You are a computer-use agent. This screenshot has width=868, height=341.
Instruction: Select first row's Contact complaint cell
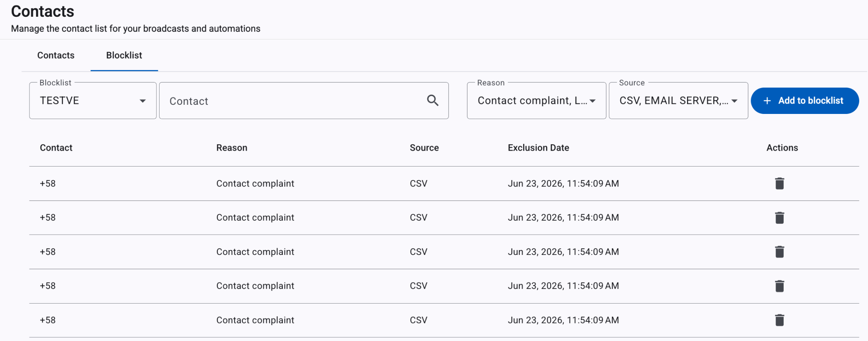pos(255,184)
